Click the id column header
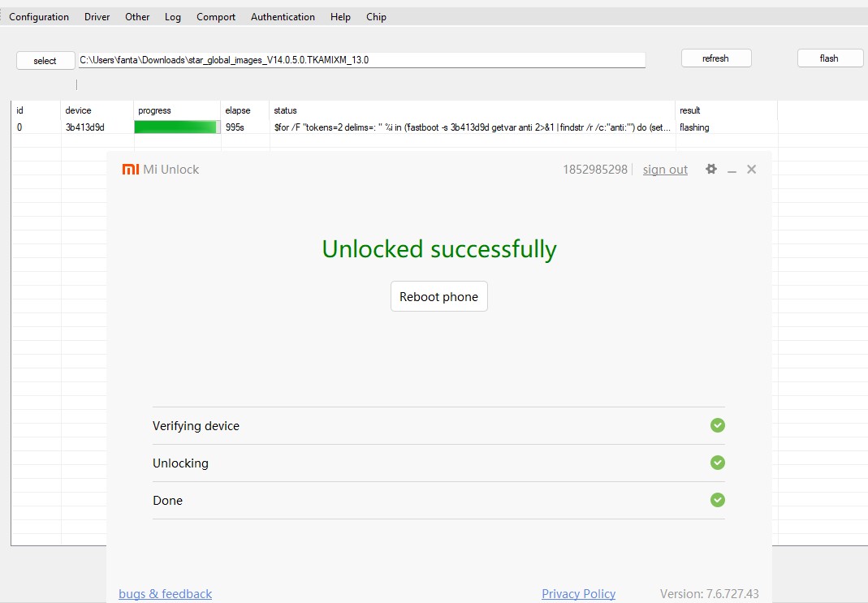Screen dimensions: 868x603 [36, 110]
